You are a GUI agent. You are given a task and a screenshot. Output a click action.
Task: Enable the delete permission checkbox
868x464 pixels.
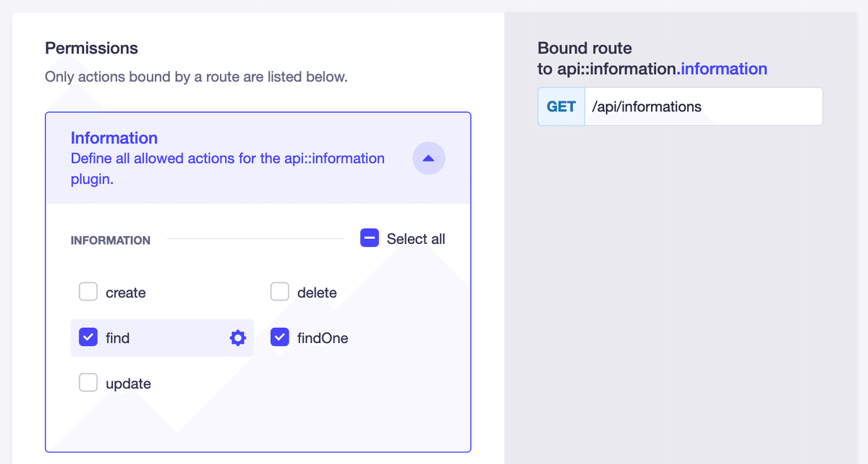(x=280, y=292)
